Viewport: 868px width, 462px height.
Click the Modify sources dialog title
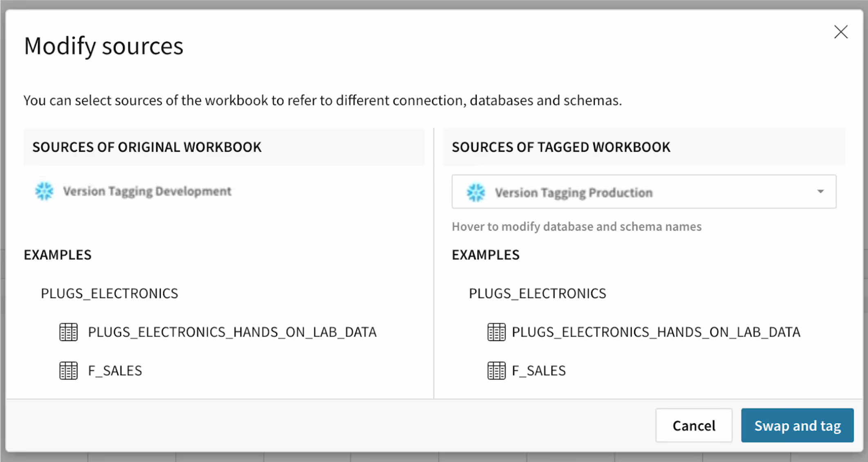pos(103,46)
